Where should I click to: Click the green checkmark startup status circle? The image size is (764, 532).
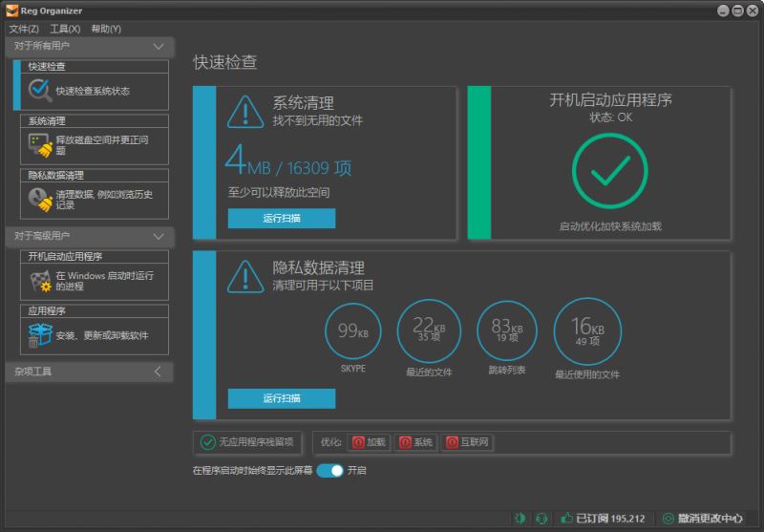[x=608, y=172]
